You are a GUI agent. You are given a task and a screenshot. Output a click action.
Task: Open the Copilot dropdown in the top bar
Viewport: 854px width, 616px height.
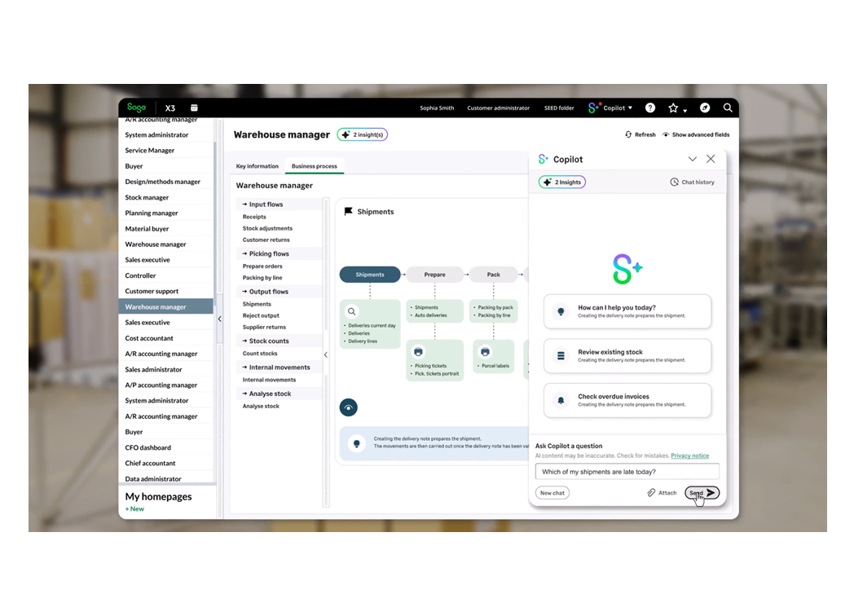click(632, 108)
